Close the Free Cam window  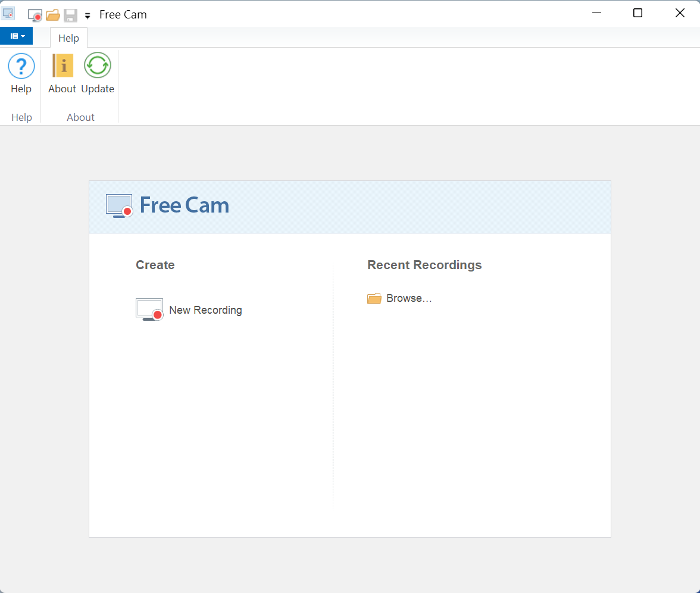[680, 13]
